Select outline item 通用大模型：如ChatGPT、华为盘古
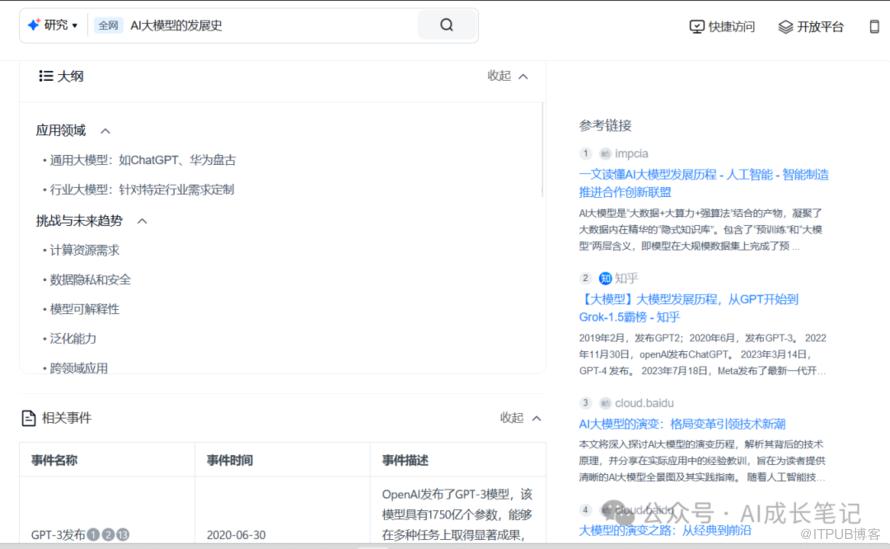The height and width of the screenshot is (549, 890). [142, 160]
